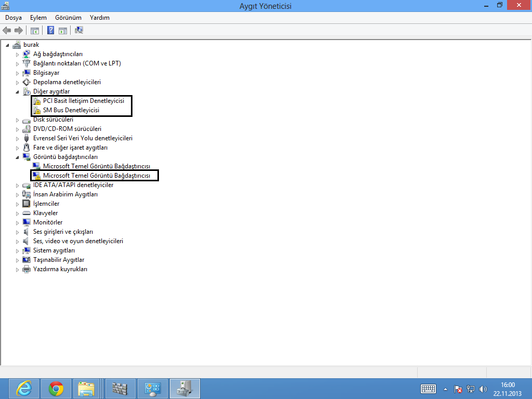Click the Depolama denetleyicileri icon

(x=26, y=82)
